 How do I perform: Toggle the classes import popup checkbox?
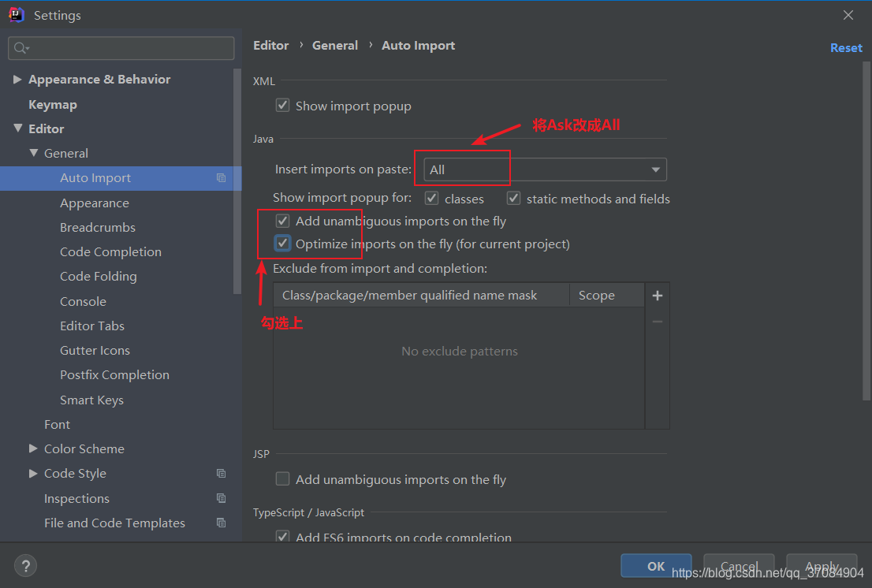point(431,199)
